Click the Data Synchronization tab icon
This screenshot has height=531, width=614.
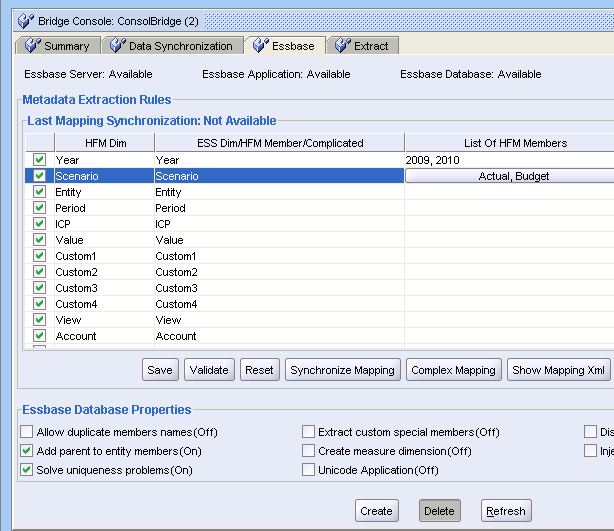[116, 46]
